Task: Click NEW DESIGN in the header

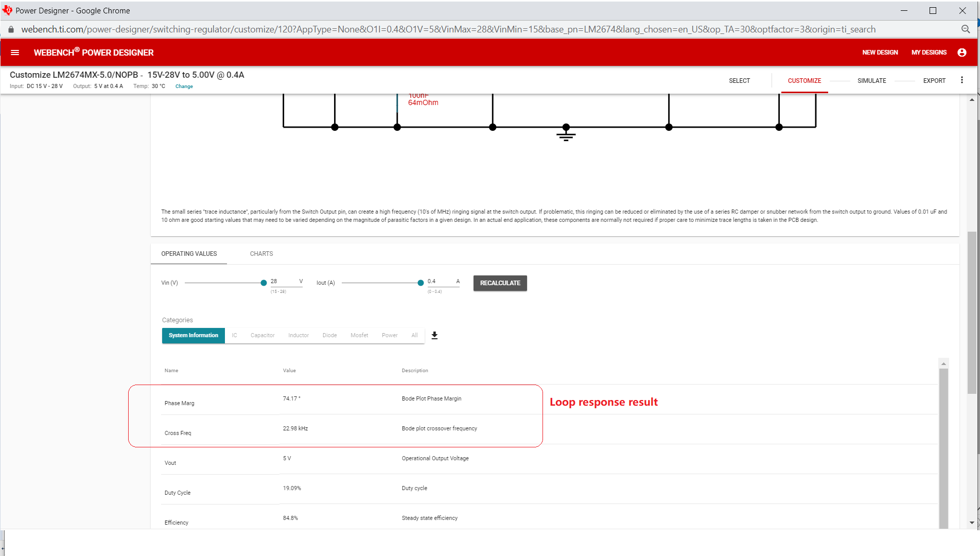Action: pos(880,53)
